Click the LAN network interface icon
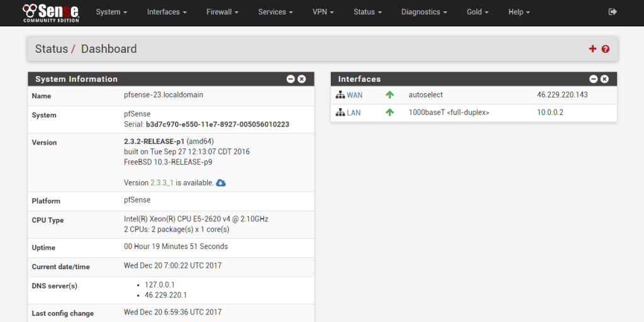Screen dimensions: 644x322 tap(340, 113)
